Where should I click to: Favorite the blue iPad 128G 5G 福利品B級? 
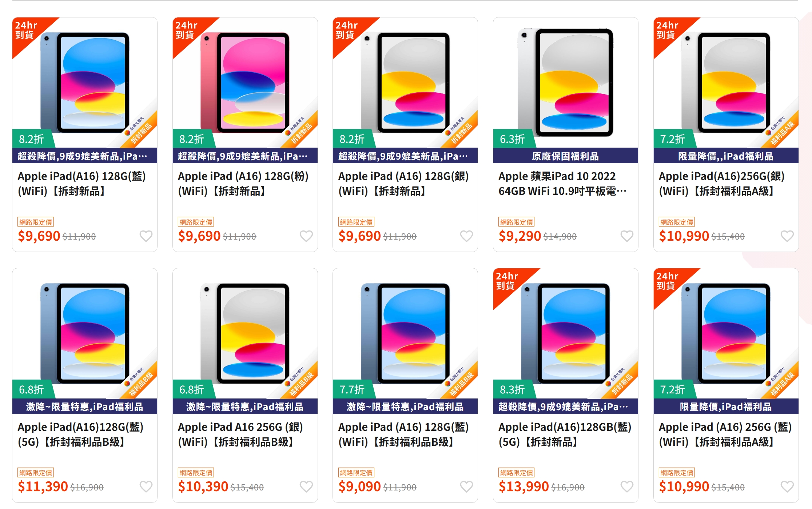coord(146,486)
